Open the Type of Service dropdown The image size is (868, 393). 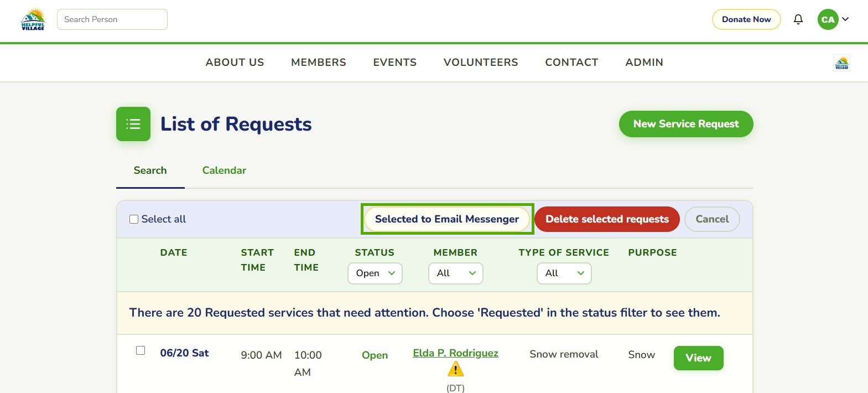point(564,273)
